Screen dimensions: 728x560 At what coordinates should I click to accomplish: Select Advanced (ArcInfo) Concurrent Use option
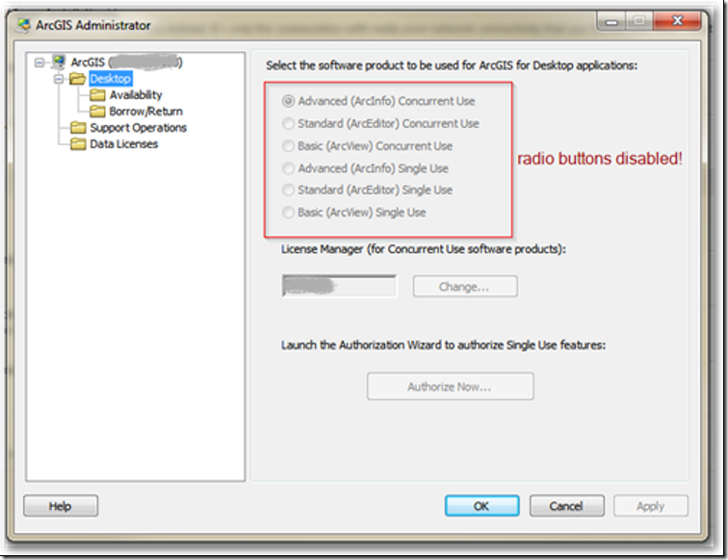pos(288,101)
